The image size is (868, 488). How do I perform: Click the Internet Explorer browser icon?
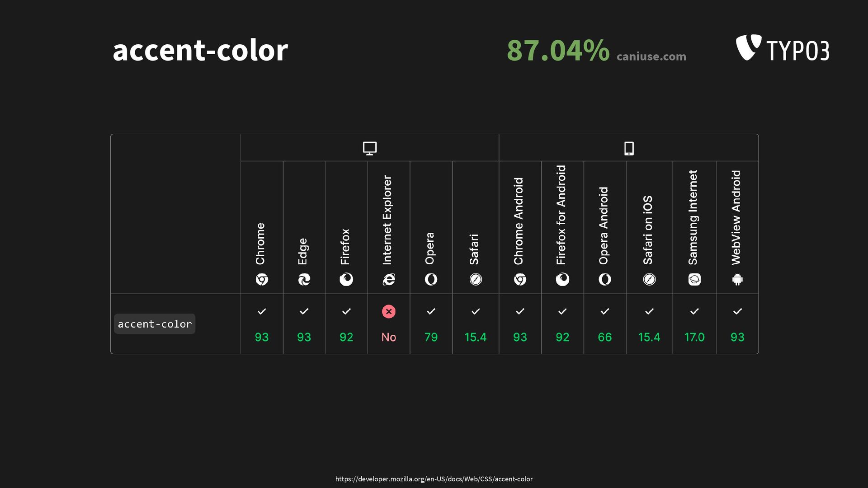(389, 280)
